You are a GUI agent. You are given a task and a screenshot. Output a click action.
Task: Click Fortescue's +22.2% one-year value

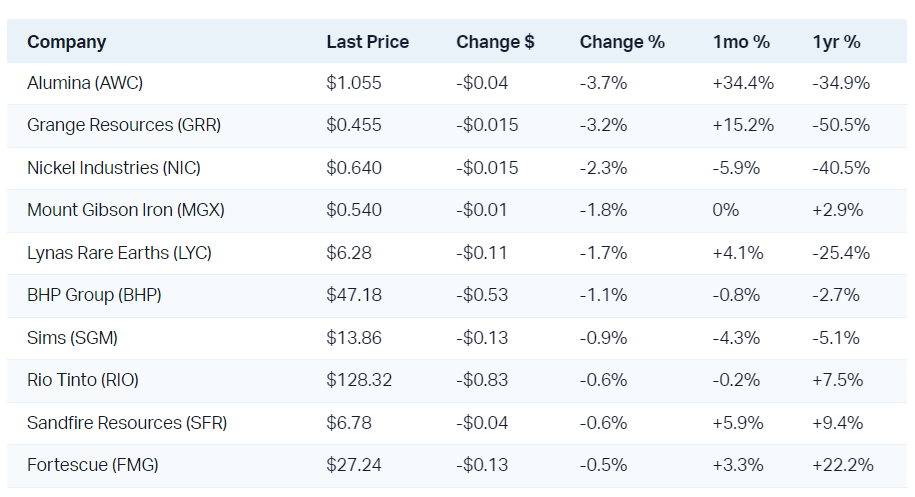point(843,465)
